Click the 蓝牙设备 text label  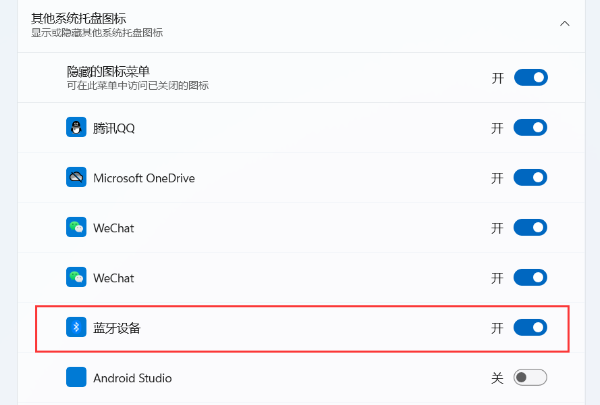click(118, 328)
